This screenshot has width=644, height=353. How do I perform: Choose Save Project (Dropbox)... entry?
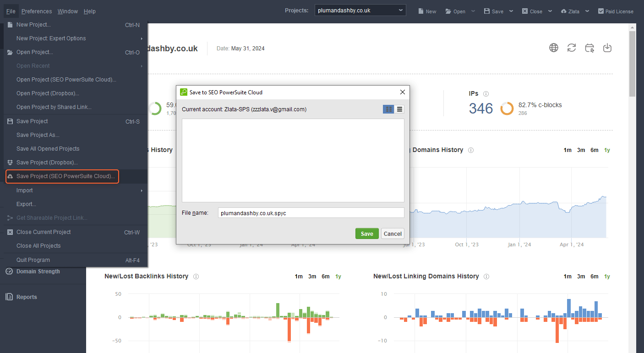point(76,163)
